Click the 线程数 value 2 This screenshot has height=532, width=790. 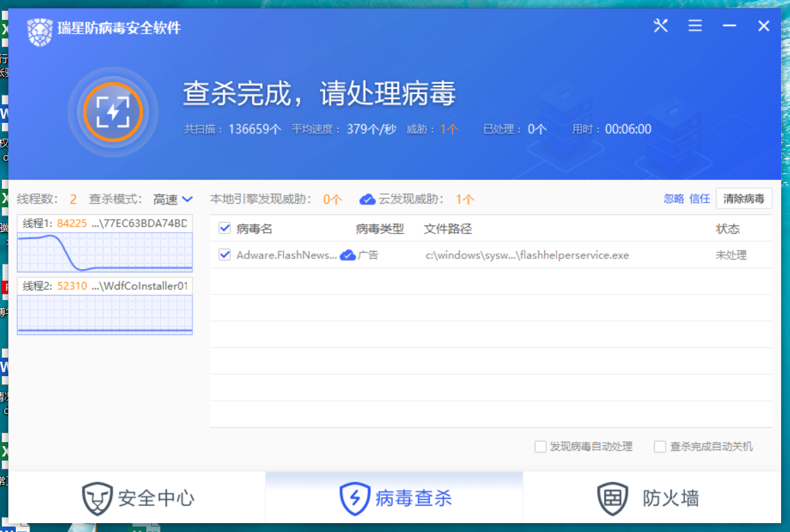click(74, 199)
